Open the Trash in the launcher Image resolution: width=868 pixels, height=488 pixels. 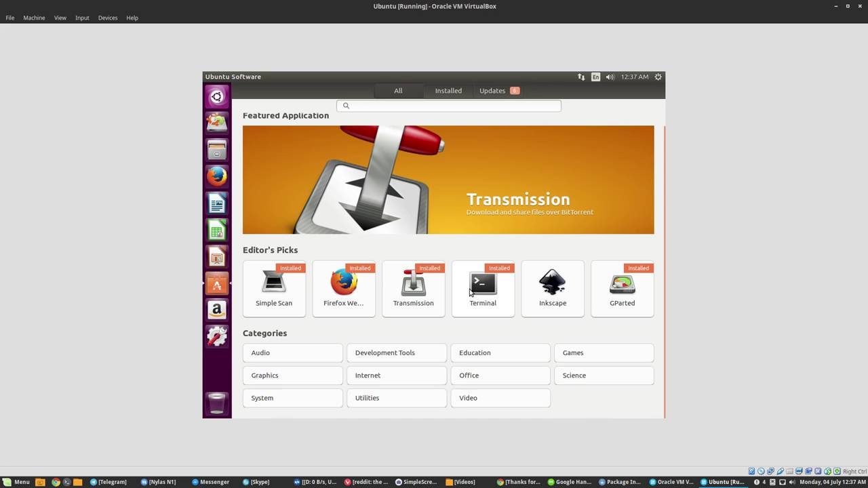217,403
